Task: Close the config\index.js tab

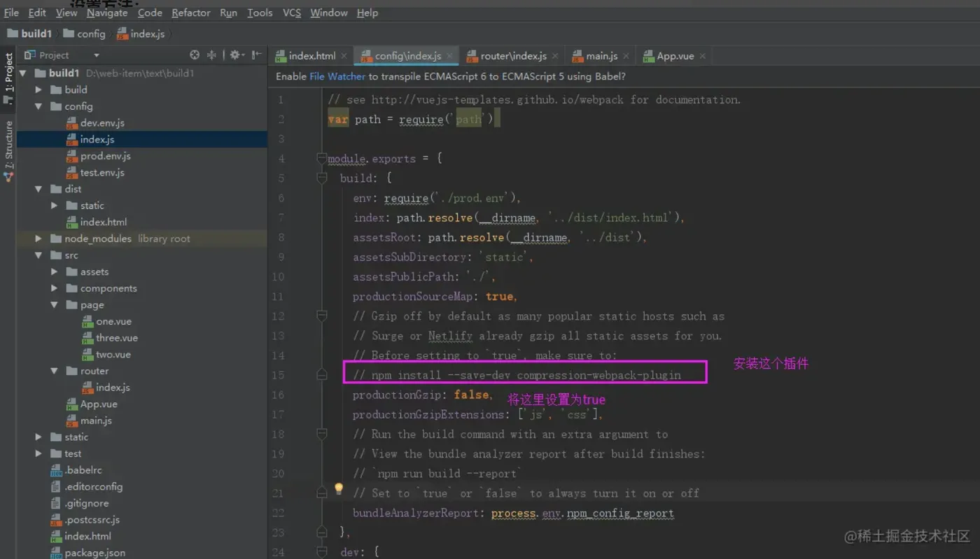Action: (x=449, y=56)
